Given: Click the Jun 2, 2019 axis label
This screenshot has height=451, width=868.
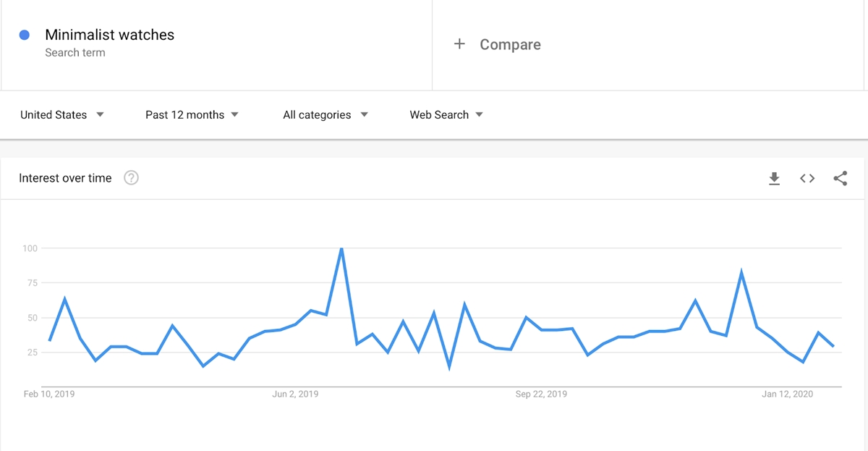Looking at the screenshot, I should coord(295,395).
